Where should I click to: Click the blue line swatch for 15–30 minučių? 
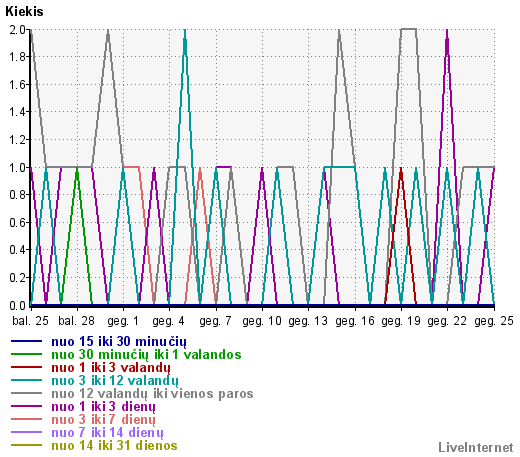click(x=26, y=341)
